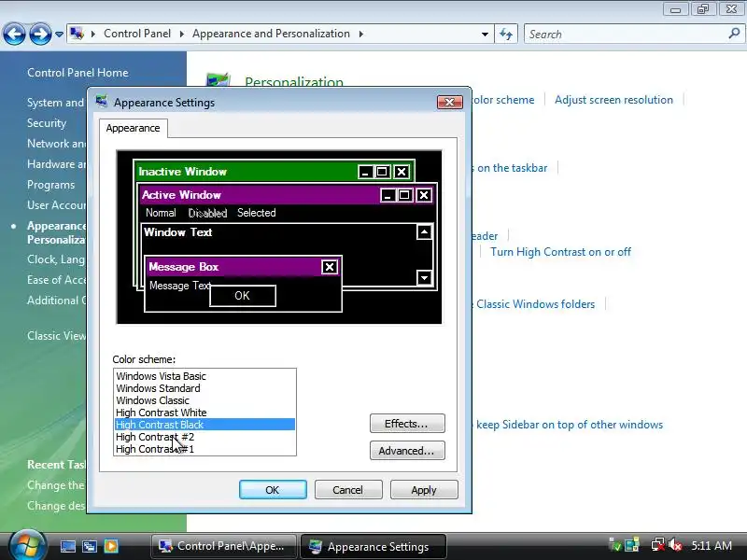
Task: Click Disabled menu item in preview
Action: tap(207, 213)
